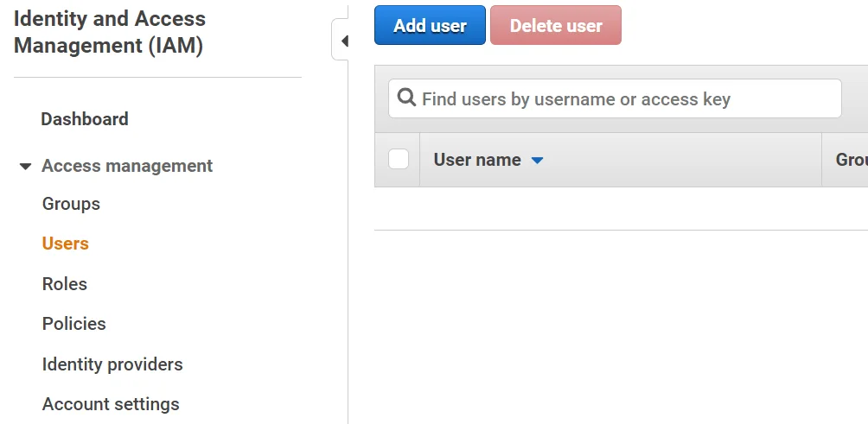Open Account settings in the sidebar
The width and height of the screenshot is (868, 424).
[x=111, y=404]
